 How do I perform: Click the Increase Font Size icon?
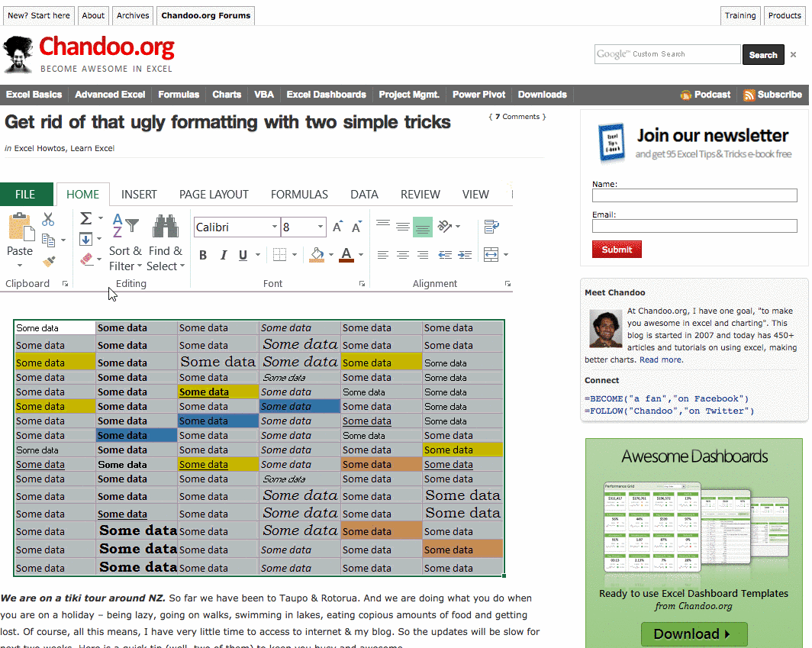337,227
